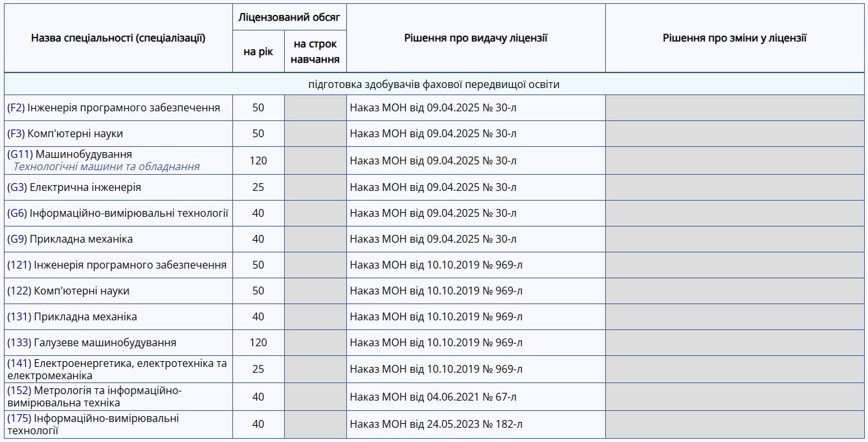This screenshot has width=868, height=442.
Task: Open code 122 Комп'ютерні науки
Action: (x=19, y=291)
